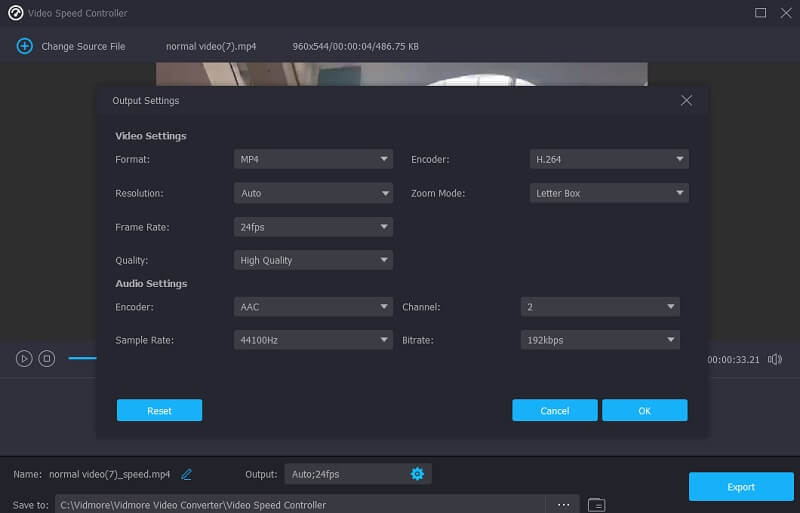Expand the Zoom Mode Letter Box dropdown
Viewport: 800px width, 513px height.
[609, 193]
